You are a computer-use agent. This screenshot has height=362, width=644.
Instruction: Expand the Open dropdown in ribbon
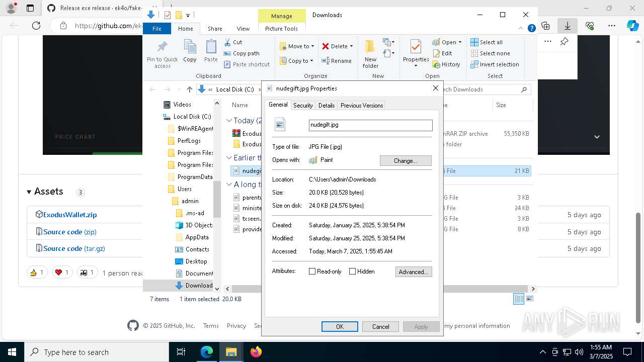(460, 42)
